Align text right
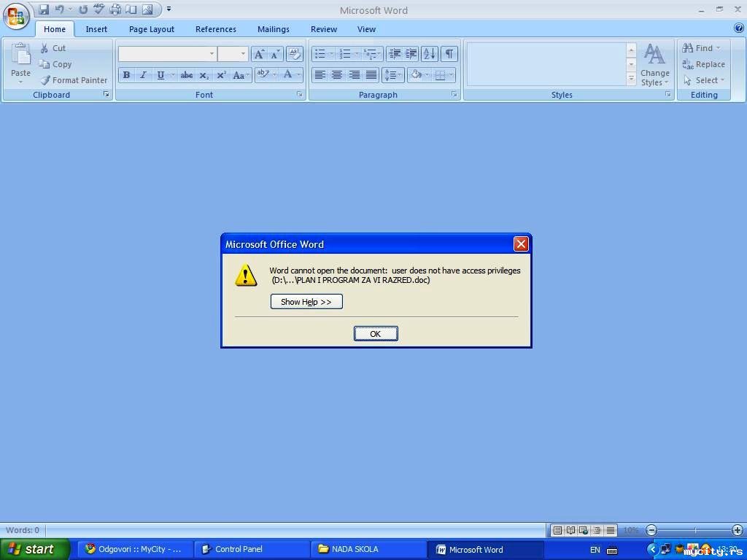This screenshot has height=560, width=747. pos(354,75)
